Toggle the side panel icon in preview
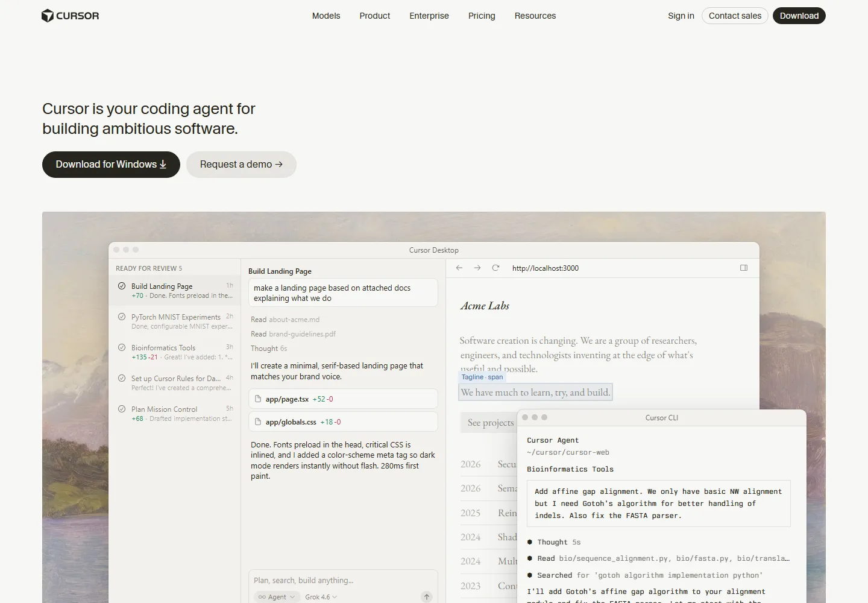 pyautogui.click(x=744, y=268)
